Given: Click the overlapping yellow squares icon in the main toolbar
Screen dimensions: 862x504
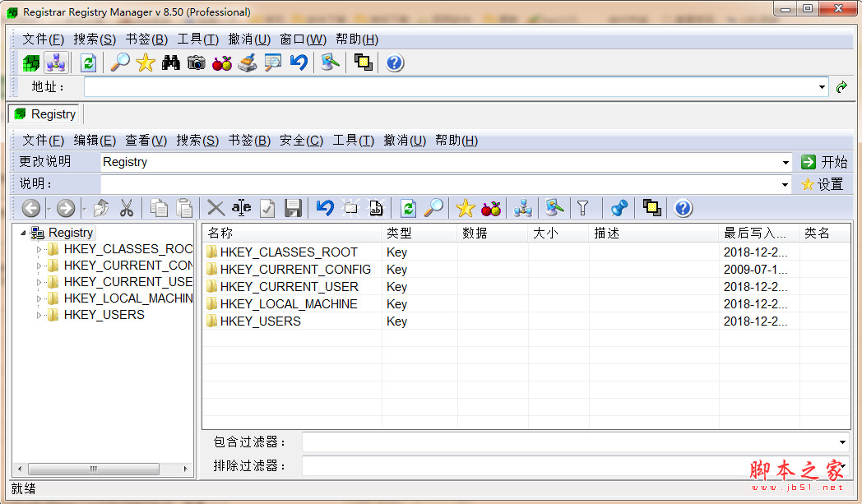Looking at the screenshot, I should (x=363, y=62).
